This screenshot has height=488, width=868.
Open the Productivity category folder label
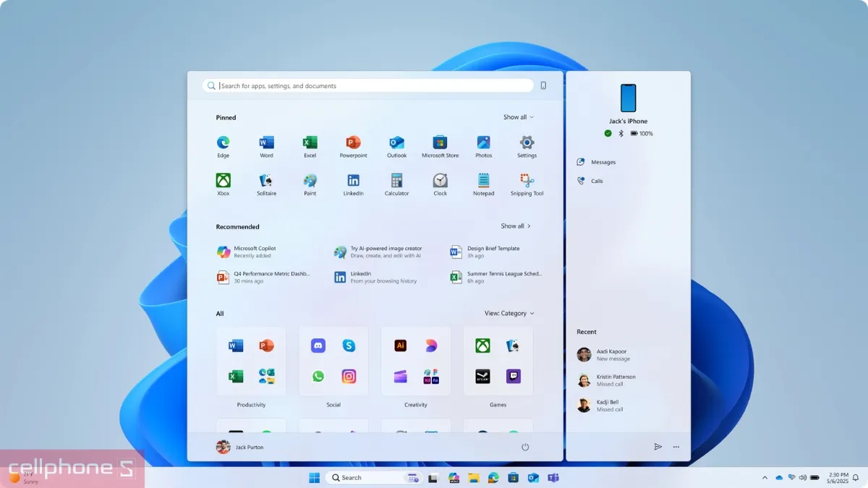point(251,405)
